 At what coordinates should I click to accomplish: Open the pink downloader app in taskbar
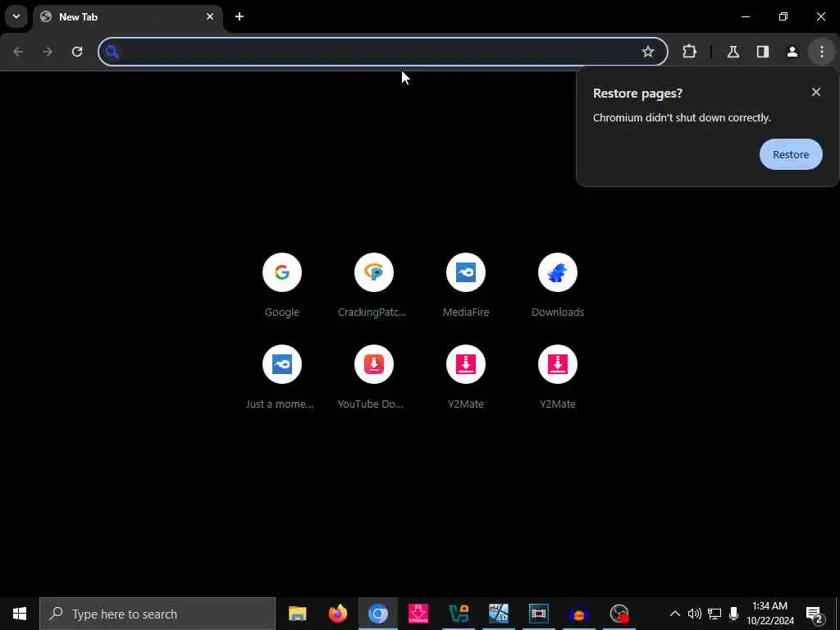(x=418, y=614)
